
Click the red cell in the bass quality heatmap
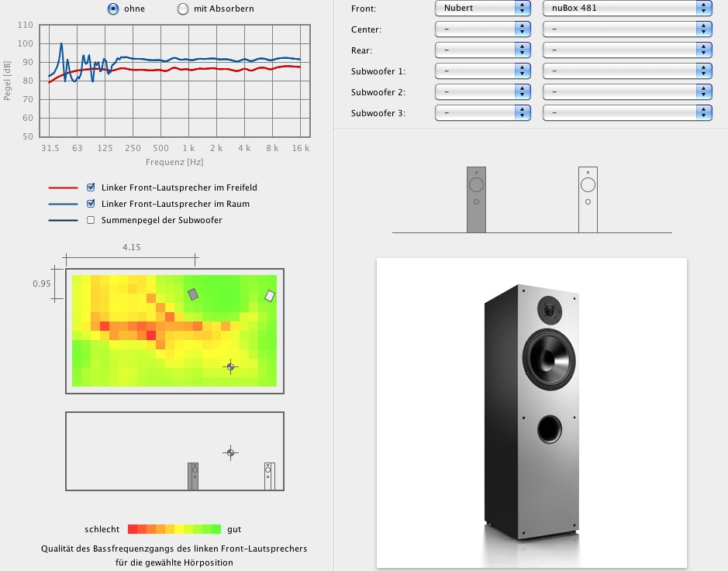tap(151, 335)
